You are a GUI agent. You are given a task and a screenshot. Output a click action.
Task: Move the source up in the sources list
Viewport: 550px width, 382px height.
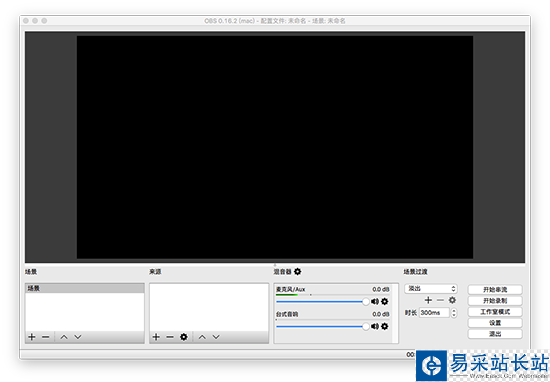[202, 337]
